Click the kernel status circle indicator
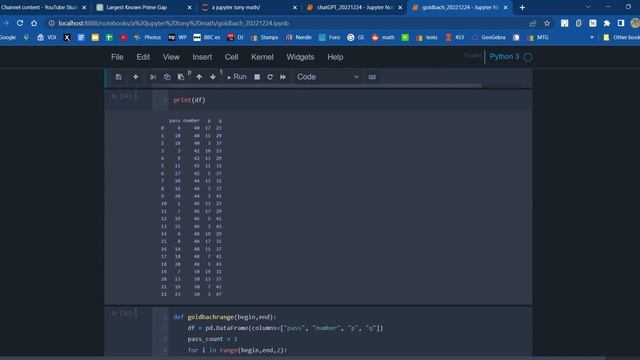 coord(528,57)
